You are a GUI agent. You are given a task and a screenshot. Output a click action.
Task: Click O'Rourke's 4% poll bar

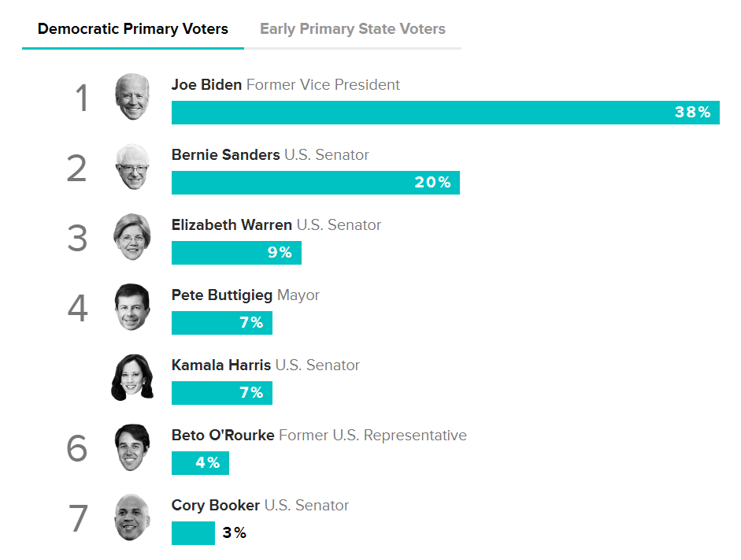tap(200, 463)
